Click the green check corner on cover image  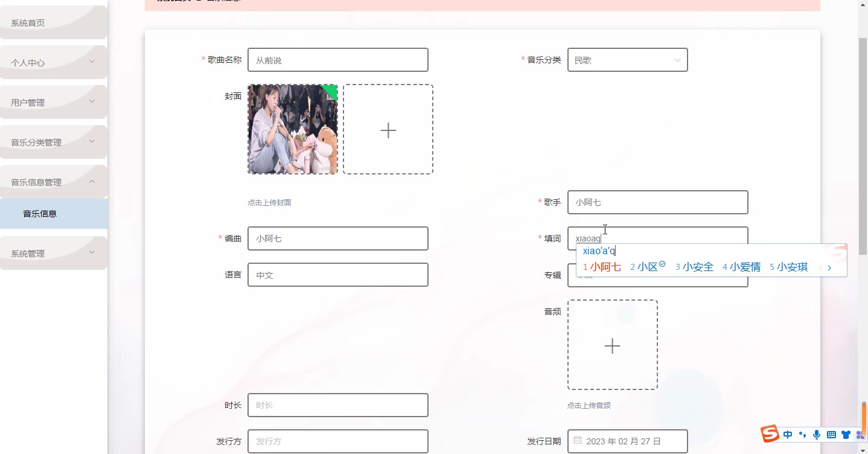(331, 91)
